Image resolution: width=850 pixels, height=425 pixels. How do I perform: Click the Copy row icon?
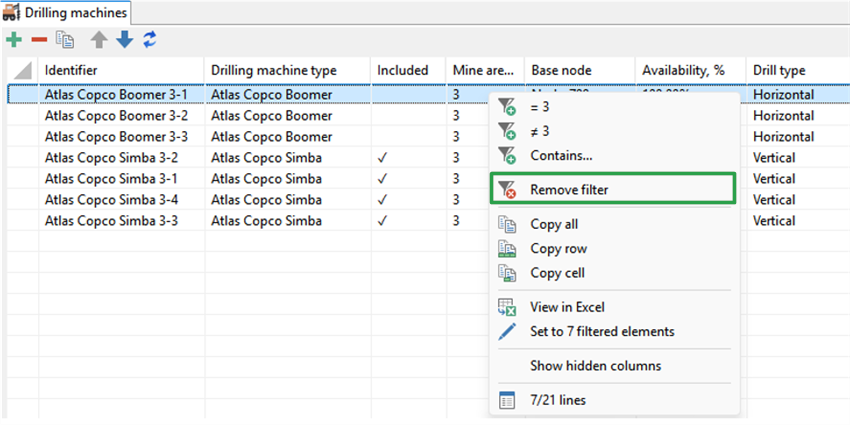(x=507, y=249)
